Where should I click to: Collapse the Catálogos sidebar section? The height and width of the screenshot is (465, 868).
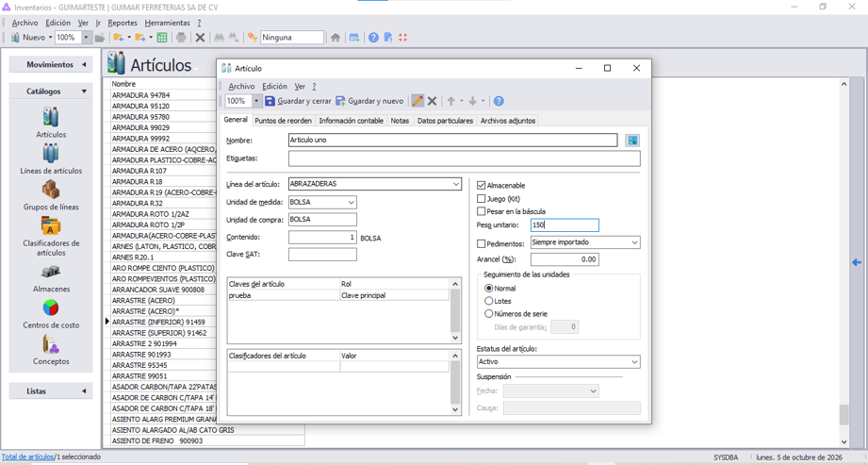pyautogui.click(x=50, y=91)
